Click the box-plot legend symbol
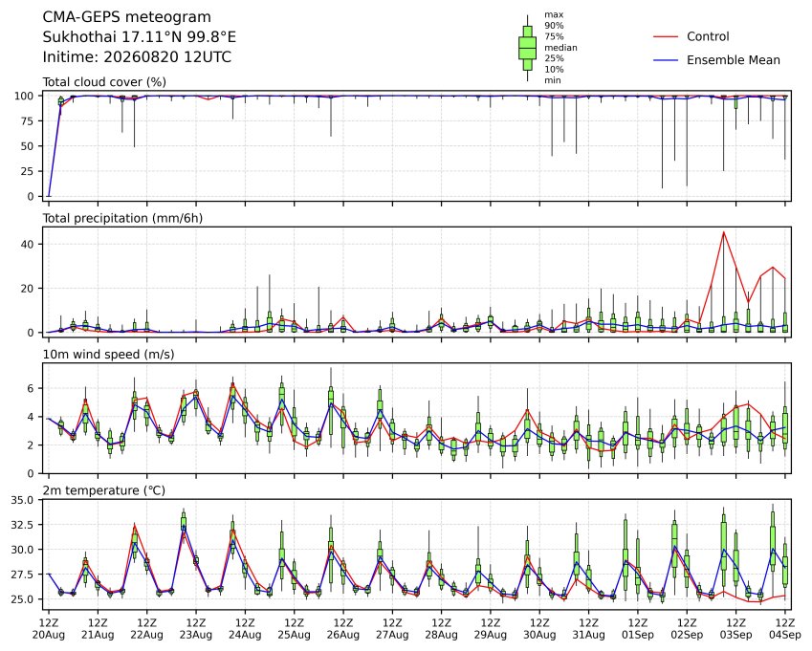The width and height of the screenshot is (812, 651). pyautogui.click(x=527, y=48)
